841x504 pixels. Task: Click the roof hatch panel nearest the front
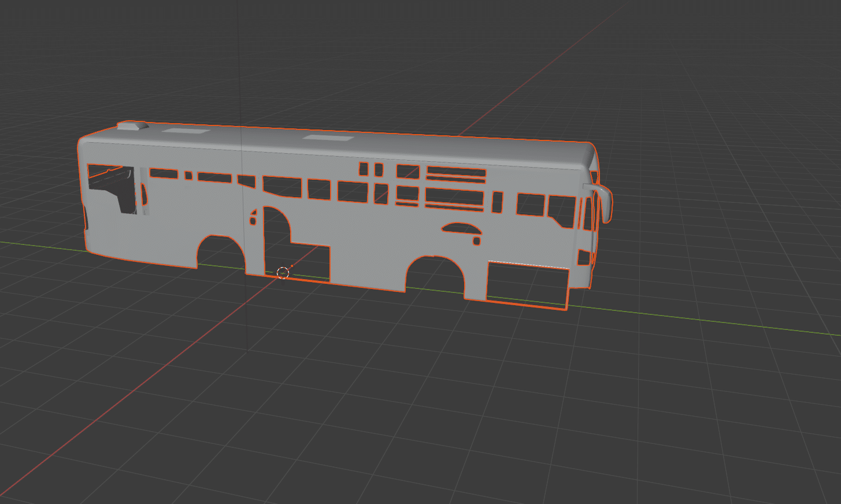(x=328, y=138)
